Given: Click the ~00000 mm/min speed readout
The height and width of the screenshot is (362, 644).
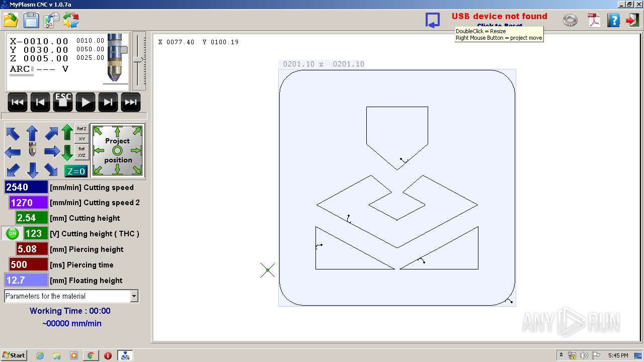Looking at the screenshot, I should [71, 324].
